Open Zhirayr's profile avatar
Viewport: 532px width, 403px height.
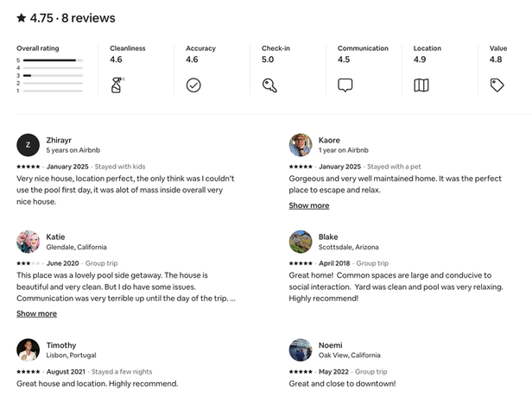(x=28, y=145)
